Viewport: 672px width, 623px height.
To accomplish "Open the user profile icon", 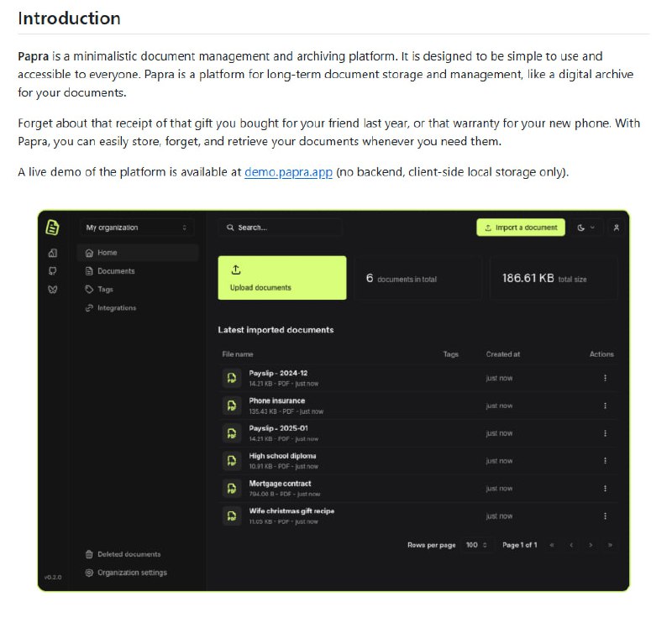I will [x=617, y=228].
